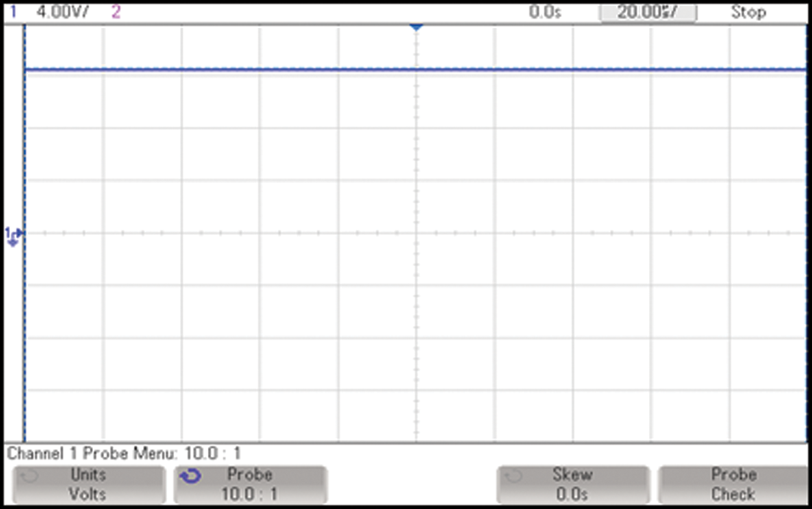Click the Channel 1 ground reference marker
The width and height of the screenshot is (812, 509).
point(14,236)
